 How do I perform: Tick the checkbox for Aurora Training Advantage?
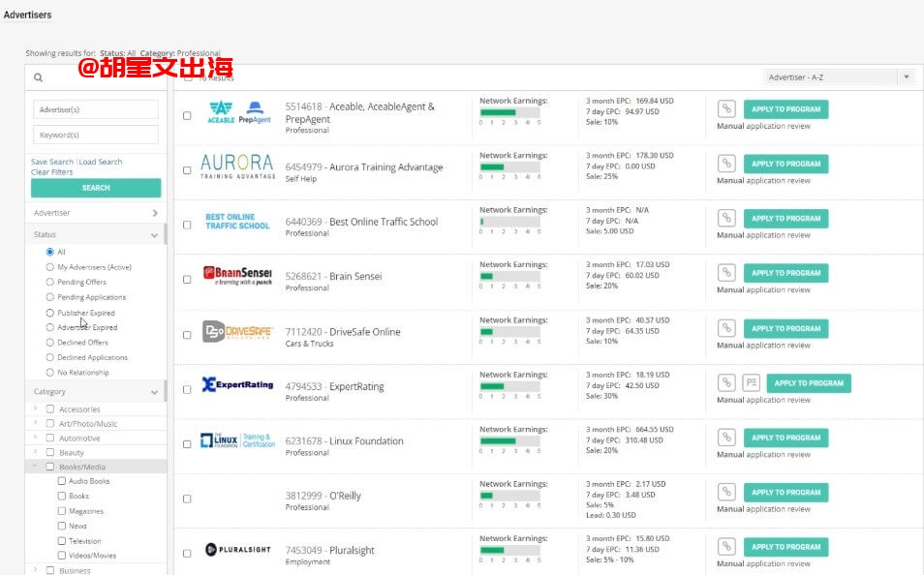187,170
